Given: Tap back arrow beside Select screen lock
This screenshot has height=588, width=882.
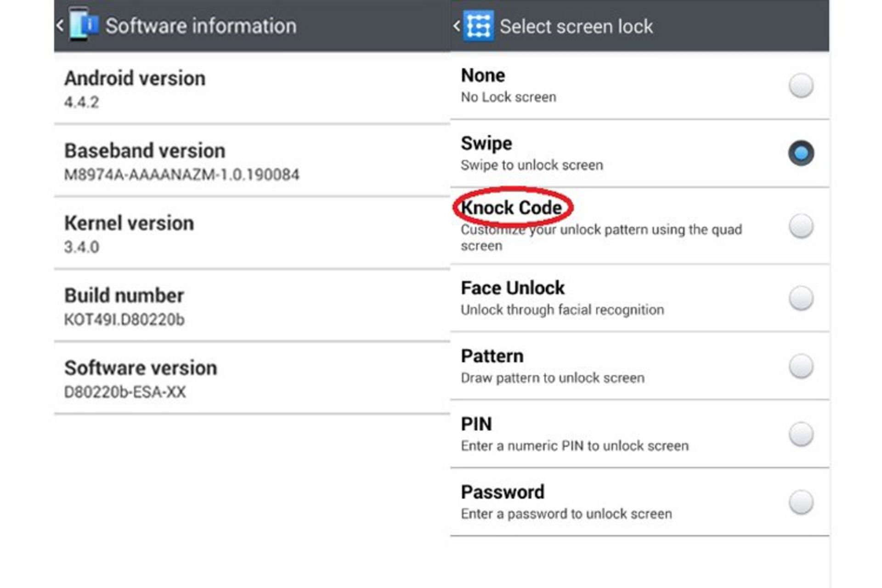Looking at the screenshot, I should (x=457, y=26).
